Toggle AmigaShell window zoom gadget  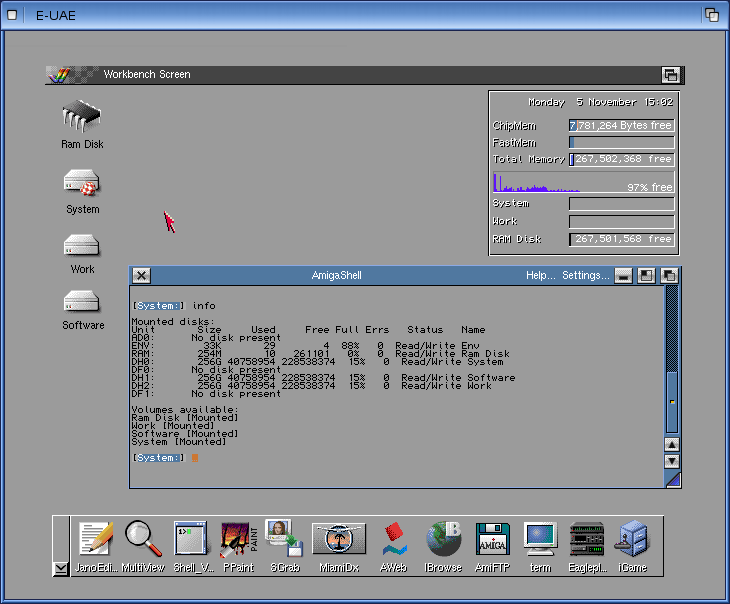647,276
